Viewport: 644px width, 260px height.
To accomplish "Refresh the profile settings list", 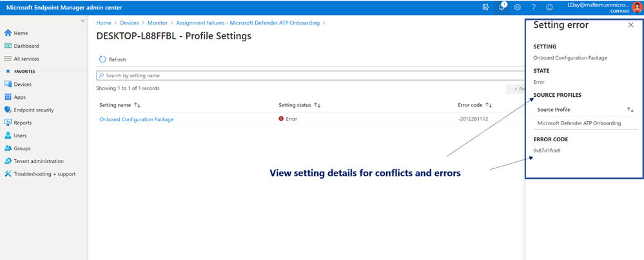I will tap(113, 59).
